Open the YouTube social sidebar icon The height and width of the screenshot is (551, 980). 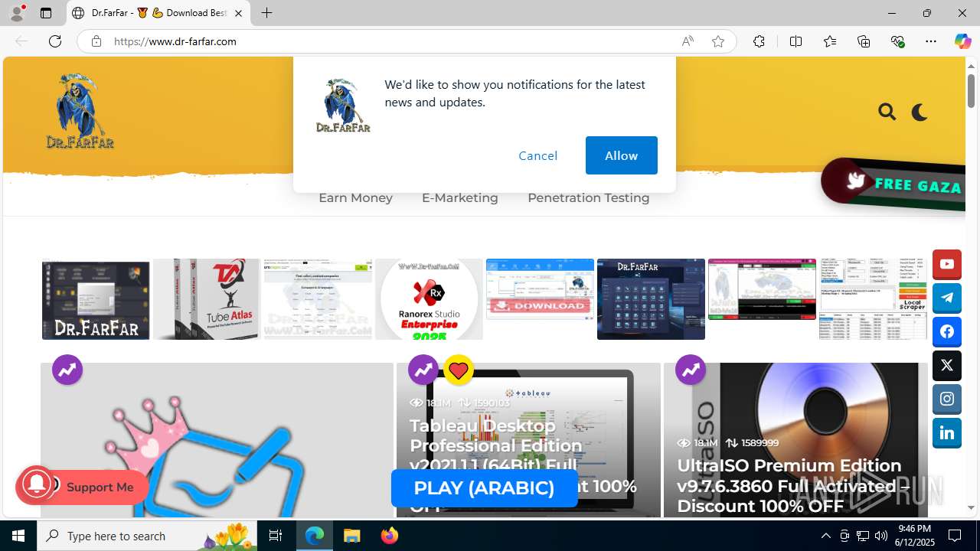(x=947, y=265)
